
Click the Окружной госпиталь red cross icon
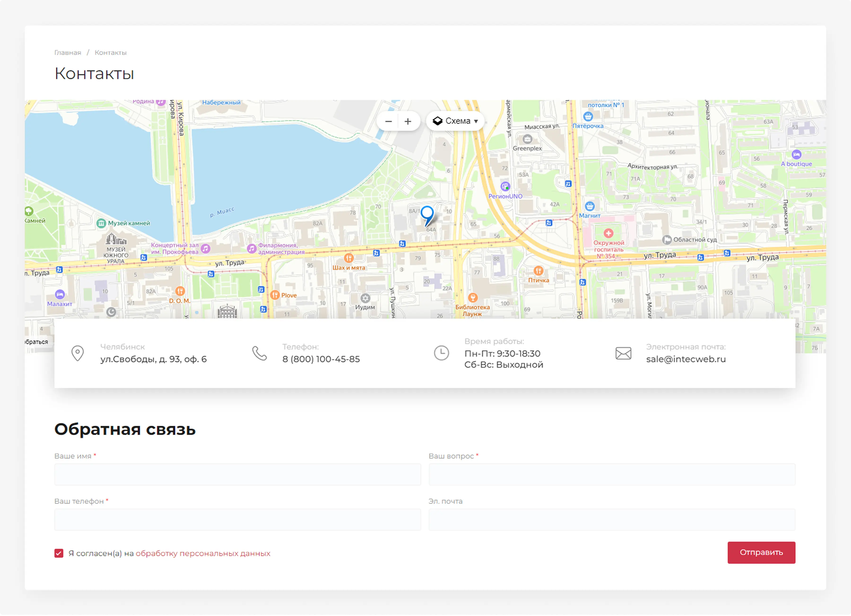pyautogui.click(x=608, y=233)
